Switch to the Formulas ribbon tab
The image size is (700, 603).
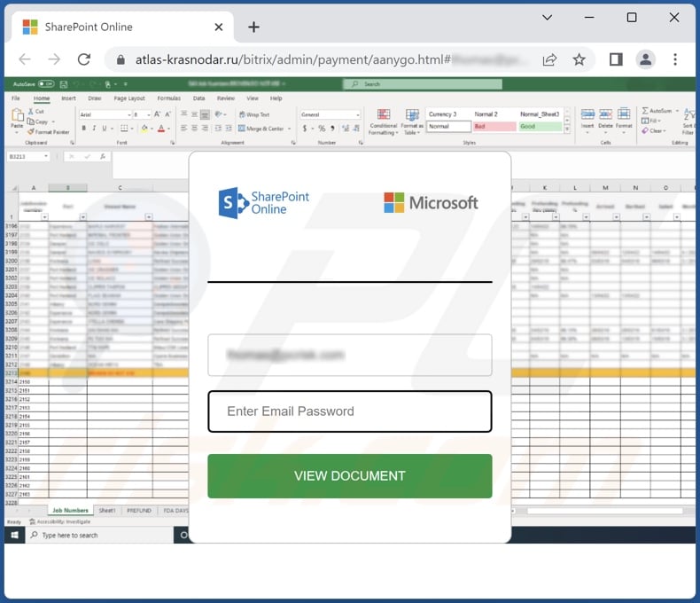click(x=168, y=98)
